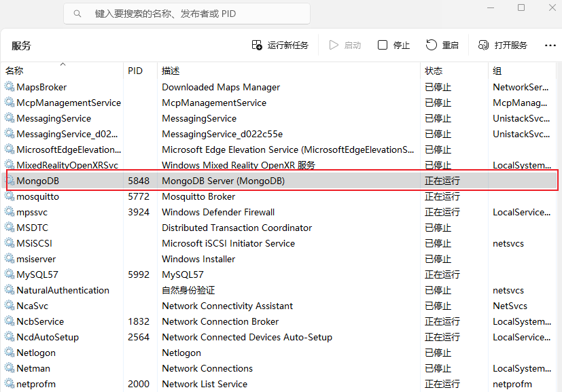562x392 pixels.
Task: Click PID 2564 cell
Action: coord(139,337)
